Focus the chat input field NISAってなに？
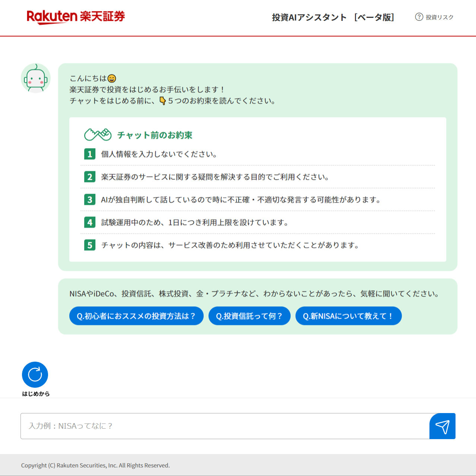476x476 pixels. (225, 426)
